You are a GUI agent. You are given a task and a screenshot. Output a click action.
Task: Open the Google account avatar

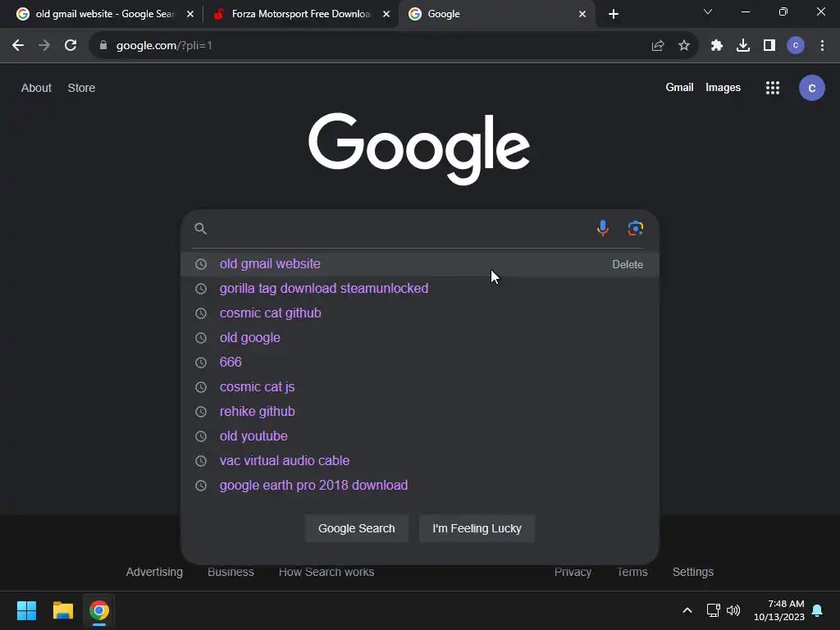pos(811,88)
